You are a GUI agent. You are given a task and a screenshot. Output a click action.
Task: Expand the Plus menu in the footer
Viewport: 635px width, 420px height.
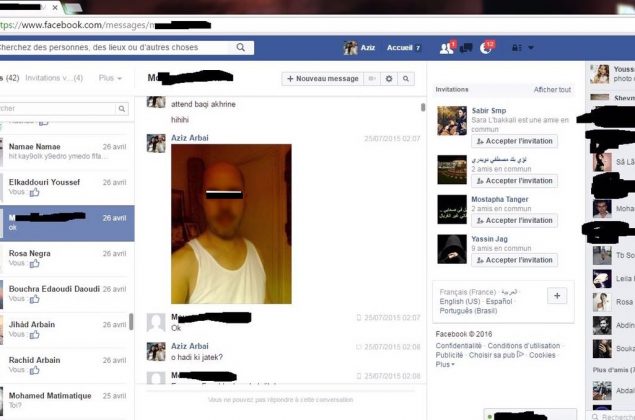pyautogui.click(x=445, y=365)
